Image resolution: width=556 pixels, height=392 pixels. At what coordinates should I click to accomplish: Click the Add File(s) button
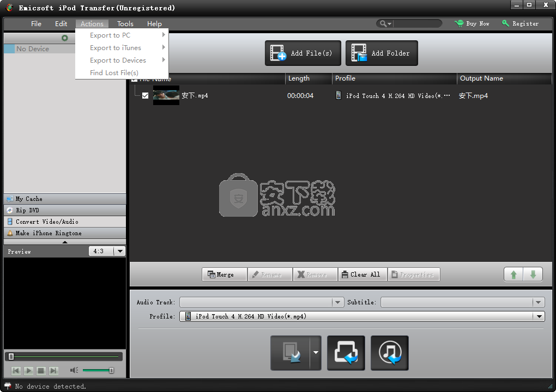(x=303, y=53)
